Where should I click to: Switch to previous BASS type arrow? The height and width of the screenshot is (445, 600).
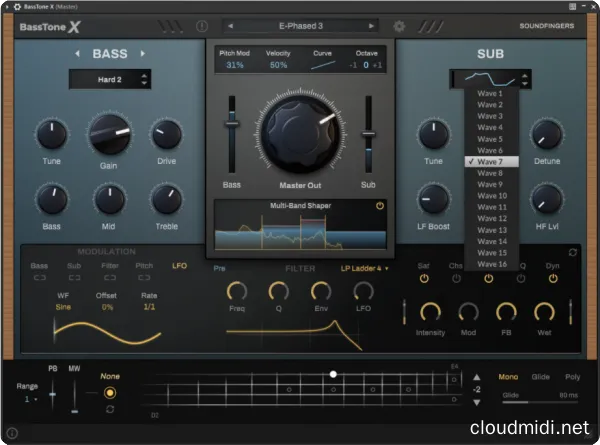click(77, 54)
